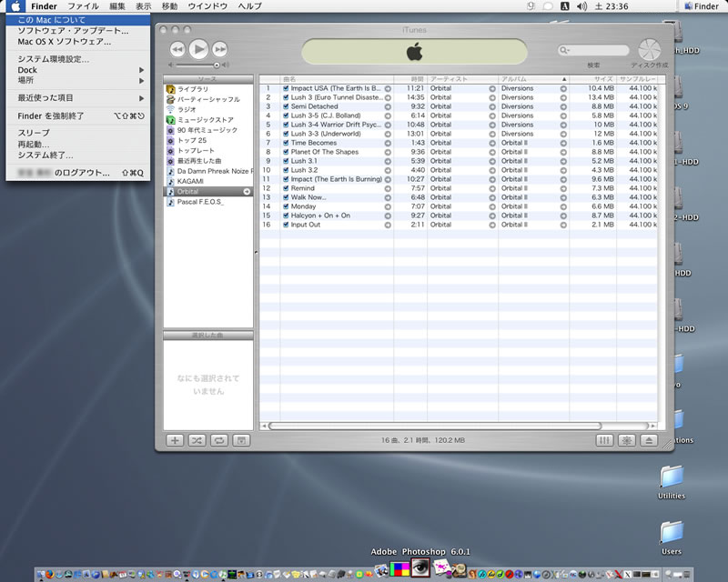Open the Apple menu icon
The image size is (728, 582).
pyautogui.click(x=15, y=6)
